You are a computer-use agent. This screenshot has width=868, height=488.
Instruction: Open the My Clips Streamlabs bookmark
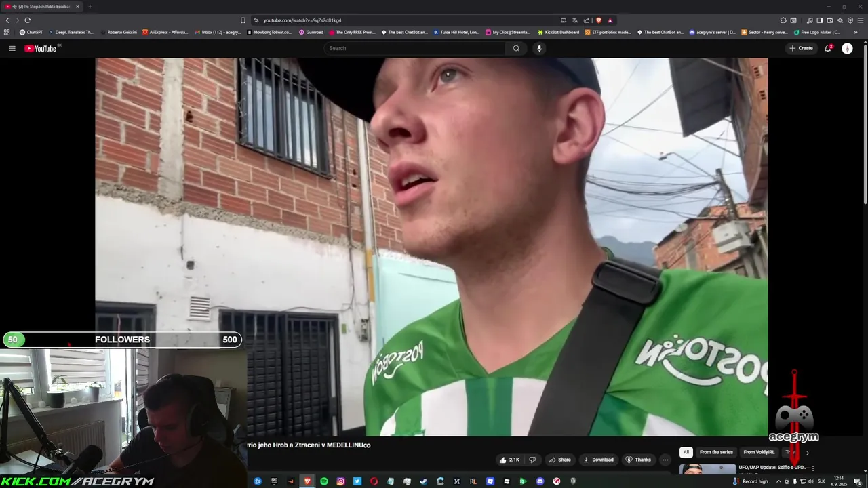click(508, 32)
